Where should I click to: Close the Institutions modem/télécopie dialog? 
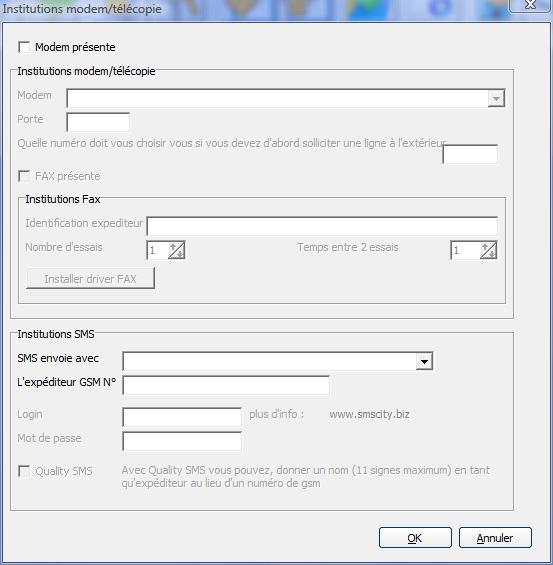tap(531, 4)
